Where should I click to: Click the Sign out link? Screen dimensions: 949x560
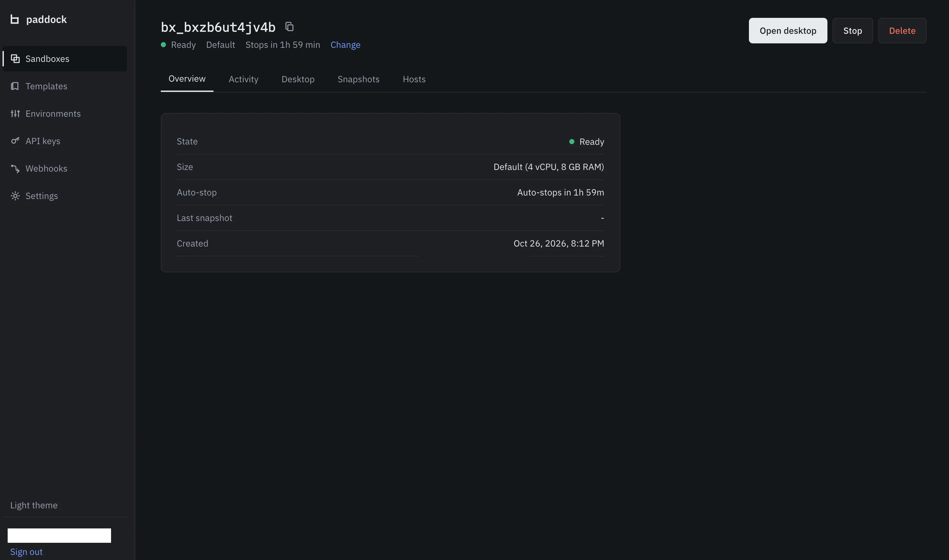point(26,552)
